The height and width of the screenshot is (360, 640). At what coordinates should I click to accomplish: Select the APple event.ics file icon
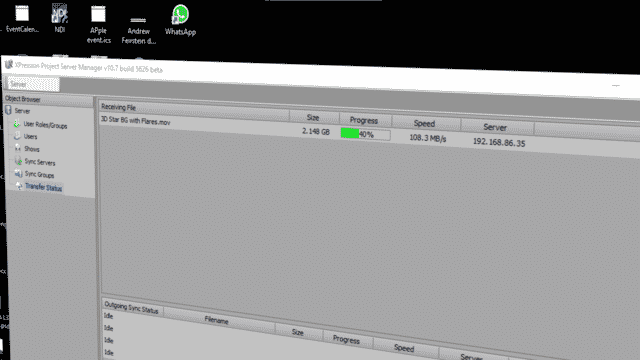pyautogui.click(x=98, y=24)
